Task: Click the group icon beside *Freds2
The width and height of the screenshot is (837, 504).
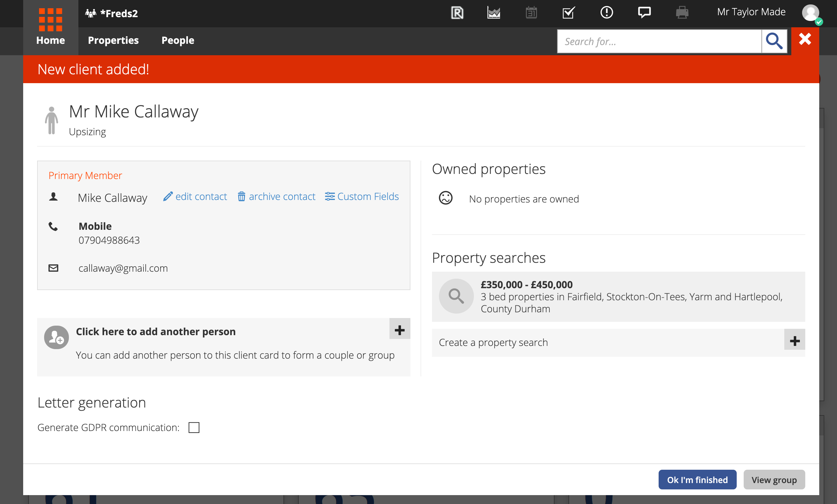Action: tap(91, 13)
